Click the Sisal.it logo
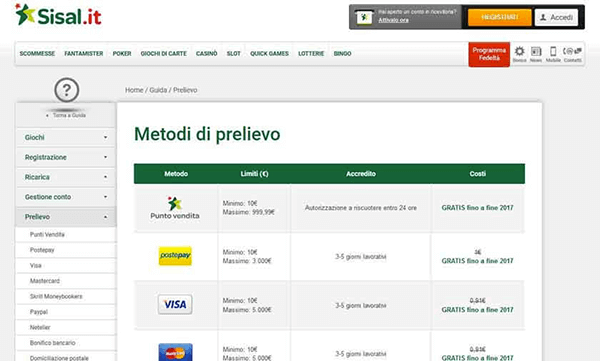The height and width of the screenshot is (361, 600). (x=59, y=16)
